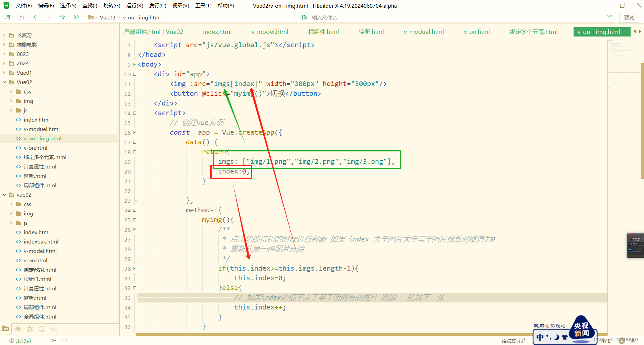This screenshot has width=644, height=345.
Task: Click the bookmark star icon
Action: [x=62, y=17]
